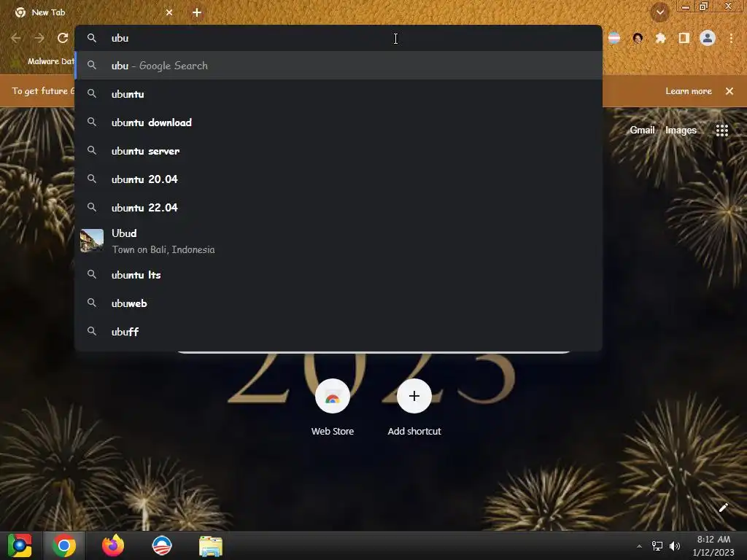Click the Ubud thumbnail image
Image resolution: width=747 pixels, height=560 pixels.
(92, 241)
